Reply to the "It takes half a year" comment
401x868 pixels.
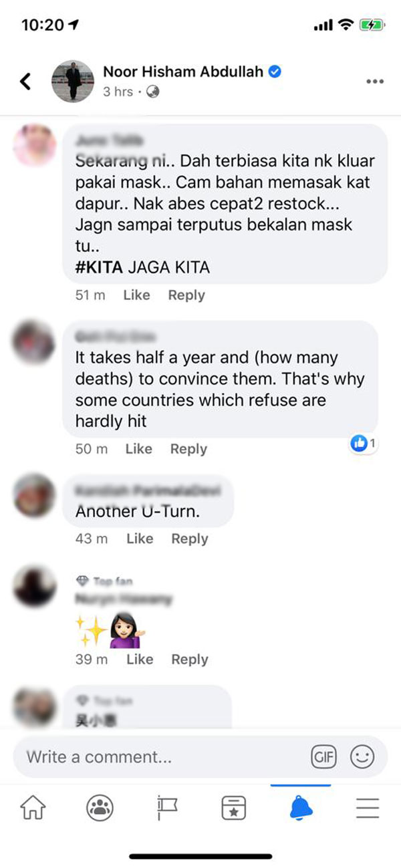pos(188,449)
